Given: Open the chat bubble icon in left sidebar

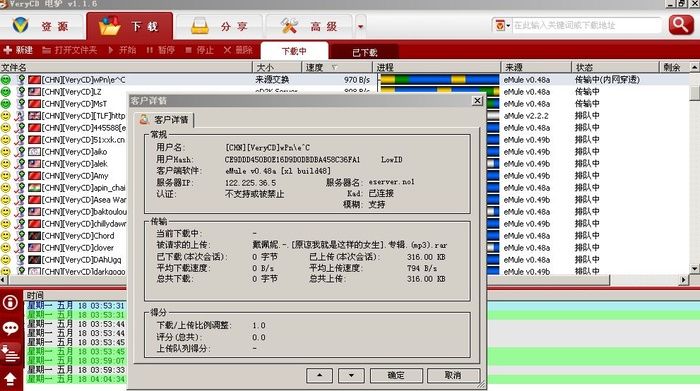Looking at the screenshot, I should (10, 329).
